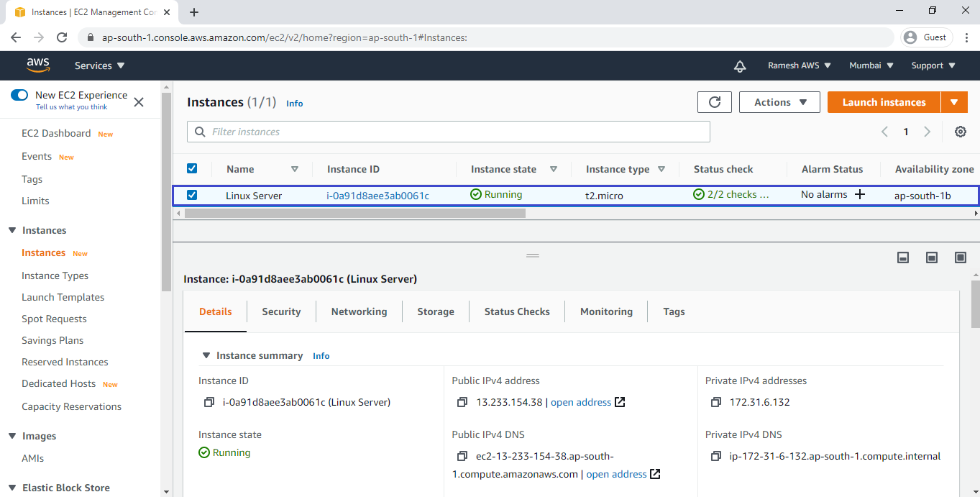980x497 pixels.
Task: Close the New EC2 Experience banner
Action: pyautogui.click(x=139, y=101)
